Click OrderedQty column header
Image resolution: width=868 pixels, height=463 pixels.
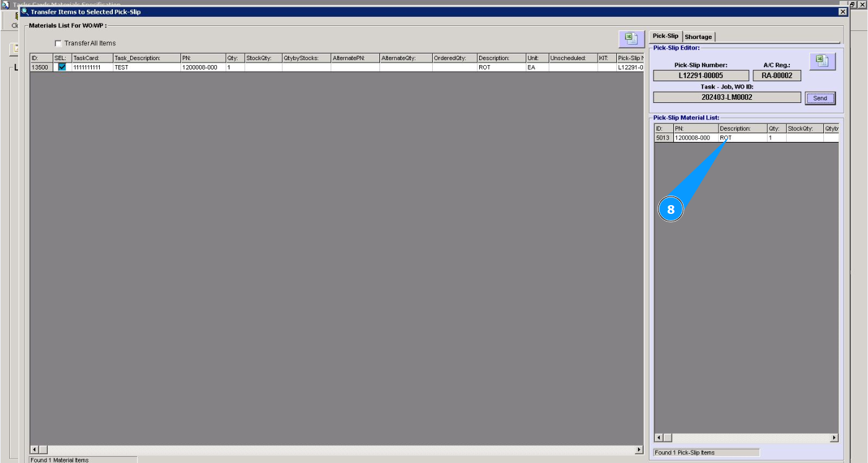[454, 58]
